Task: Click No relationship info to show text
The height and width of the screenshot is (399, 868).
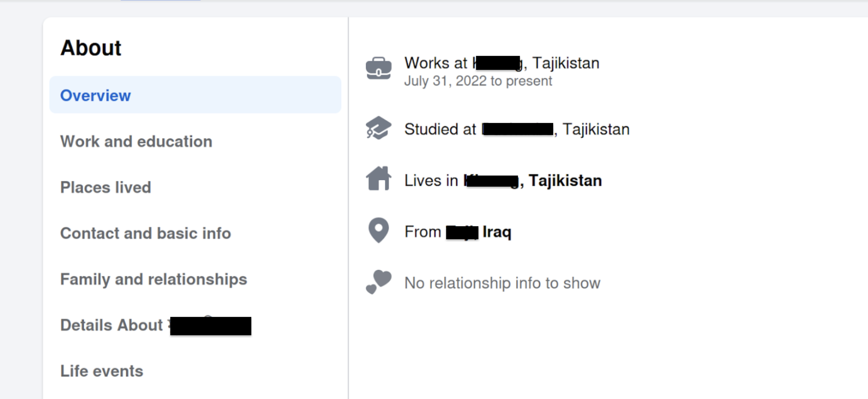Action: click(502, 283)
